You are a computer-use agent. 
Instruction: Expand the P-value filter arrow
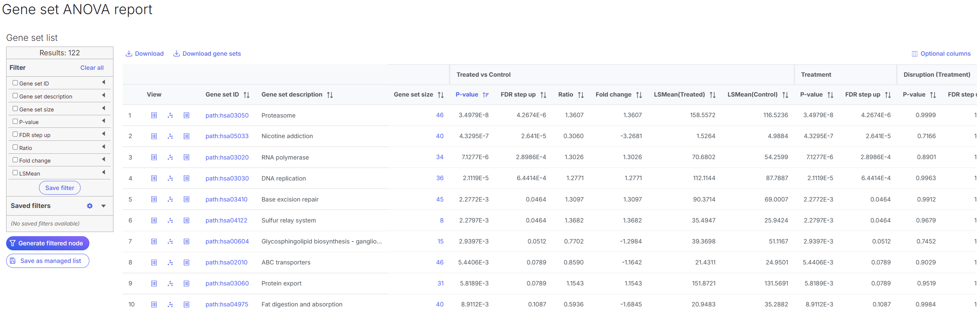coord(103,121)
